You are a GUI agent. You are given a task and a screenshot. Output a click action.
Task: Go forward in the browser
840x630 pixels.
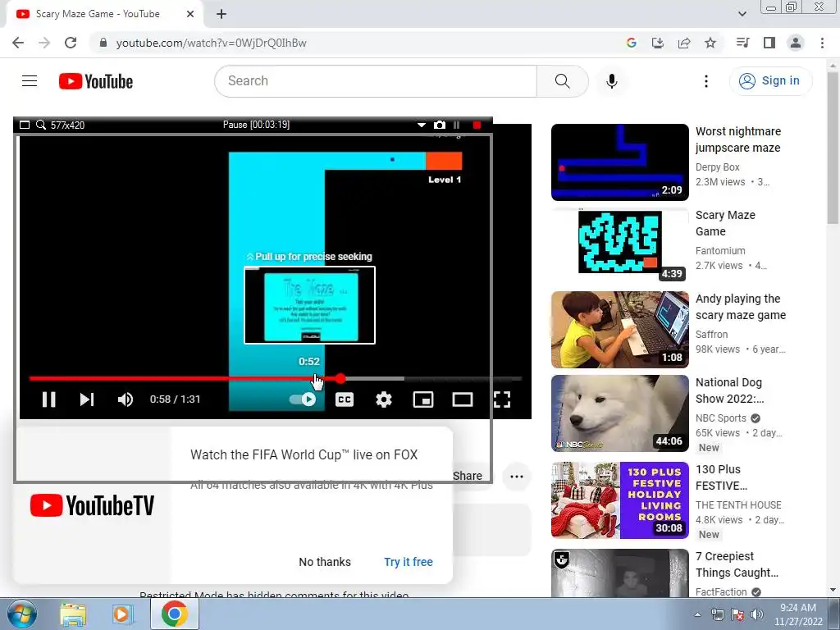(x=44, y=43)
